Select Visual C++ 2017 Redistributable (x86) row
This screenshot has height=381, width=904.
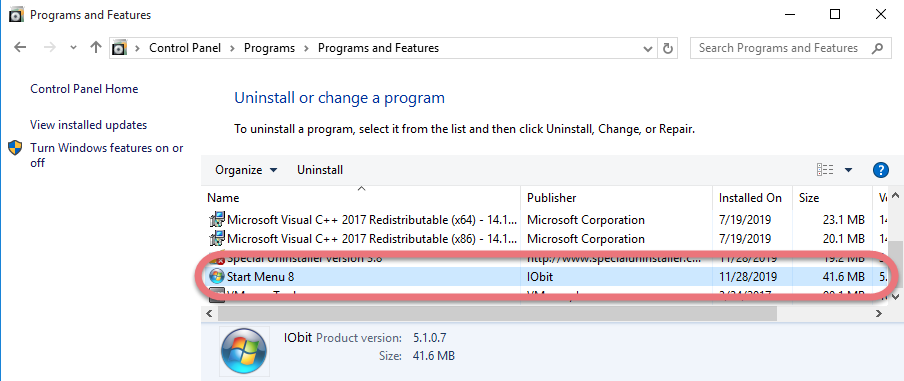545,239
